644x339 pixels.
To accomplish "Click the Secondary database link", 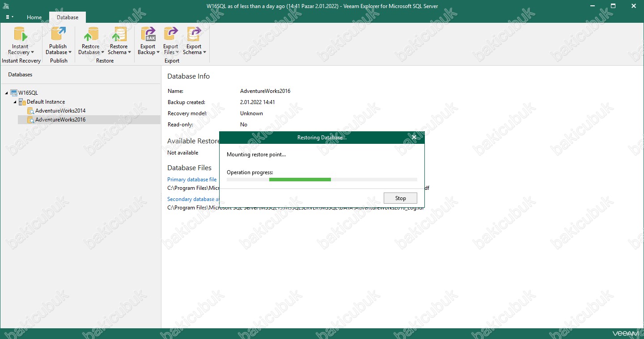I will (193, 199).
